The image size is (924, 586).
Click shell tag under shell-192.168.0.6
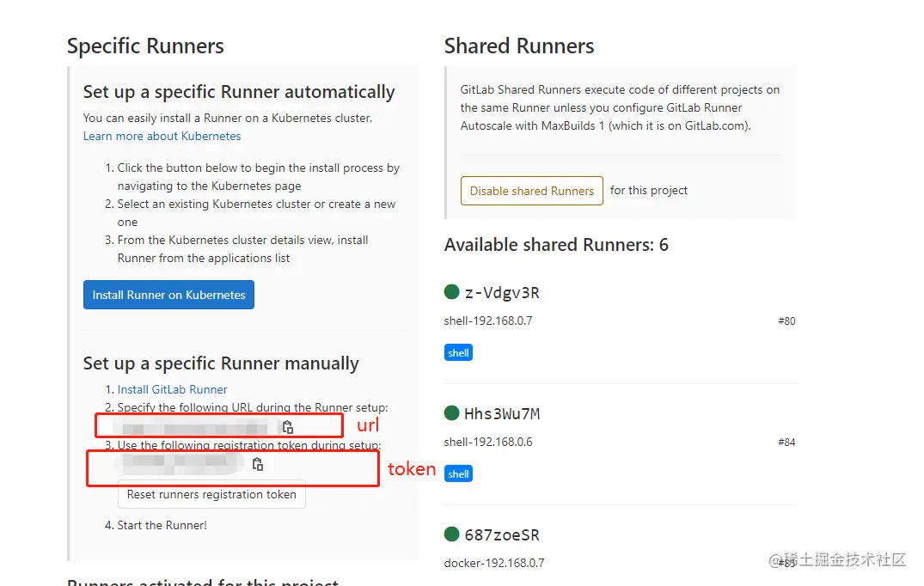(458, 474)
